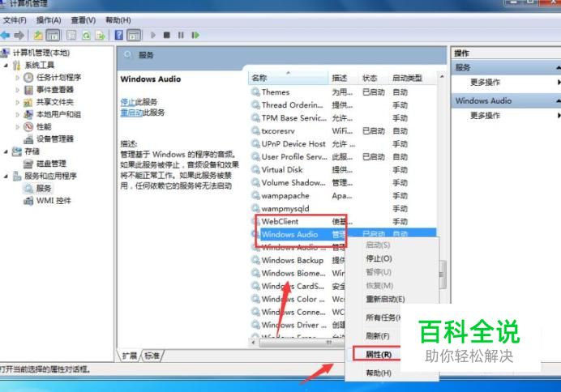Collapse the 系统工具 tree node
Viewport: 561px width, 392px height.
[x=6, y=65]
